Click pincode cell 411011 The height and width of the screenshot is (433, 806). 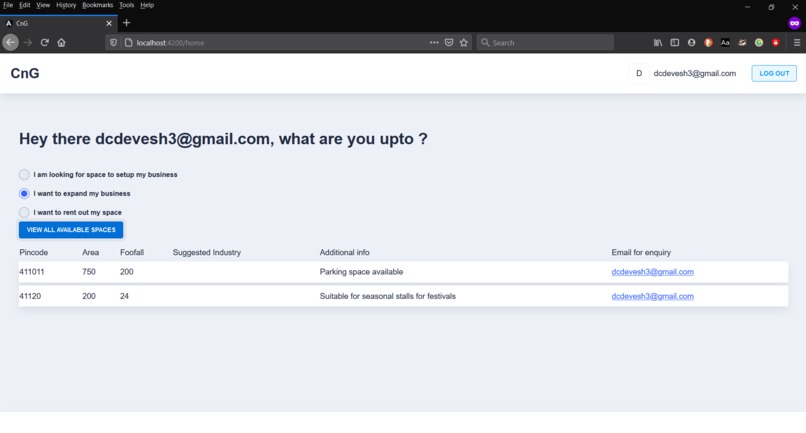32,272
